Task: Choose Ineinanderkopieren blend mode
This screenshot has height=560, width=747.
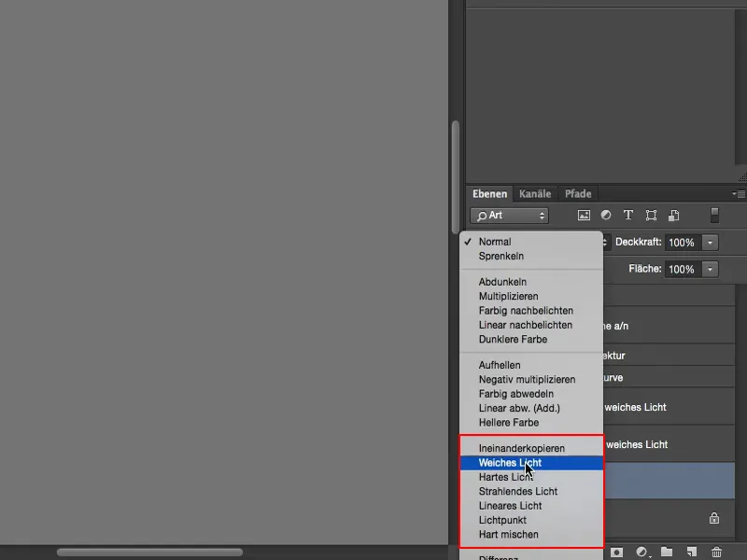Action: click(x=531, y=448)
